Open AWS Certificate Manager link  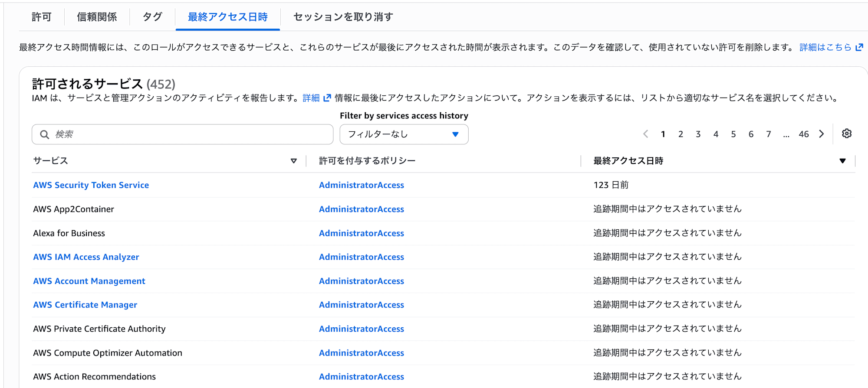[85, 305]
